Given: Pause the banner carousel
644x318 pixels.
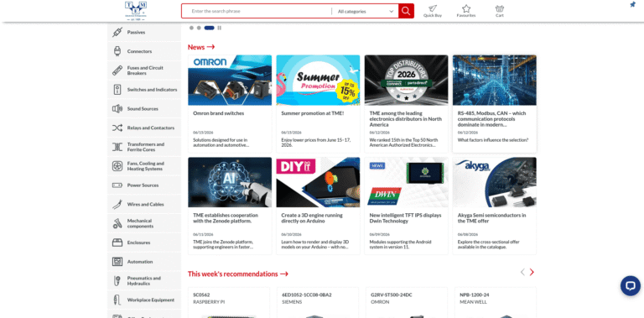Looking at the screenshot, I should point(220,28).
